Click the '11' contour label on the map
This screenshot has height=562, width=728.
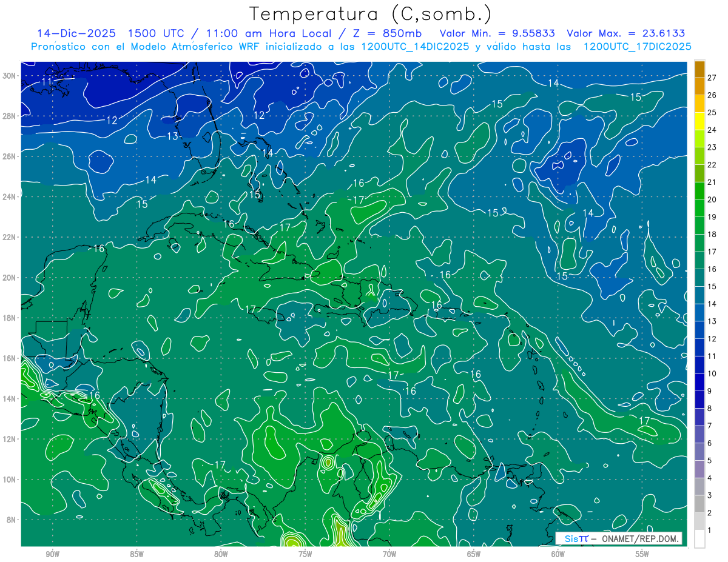(x=47, y=81)
